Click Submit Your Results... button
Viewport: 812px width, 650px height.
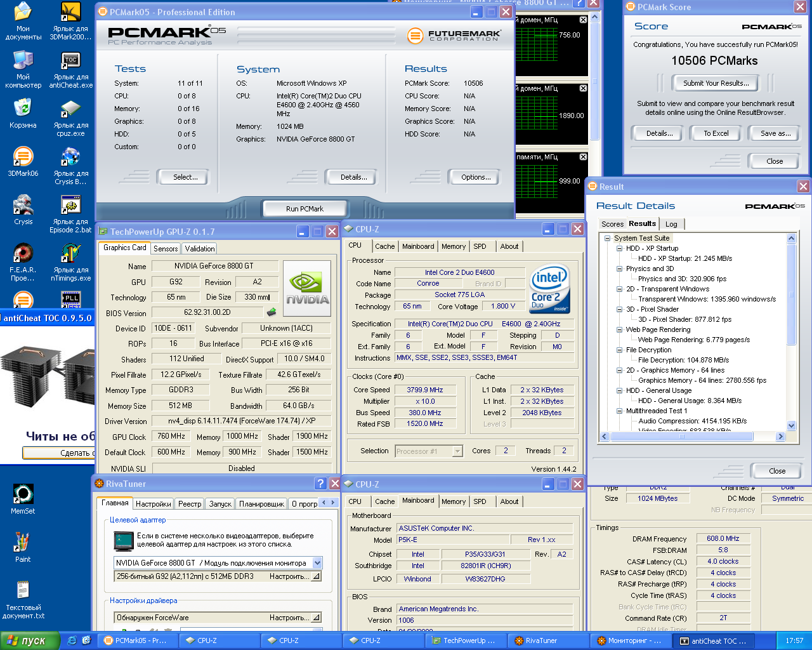point(716,83)
